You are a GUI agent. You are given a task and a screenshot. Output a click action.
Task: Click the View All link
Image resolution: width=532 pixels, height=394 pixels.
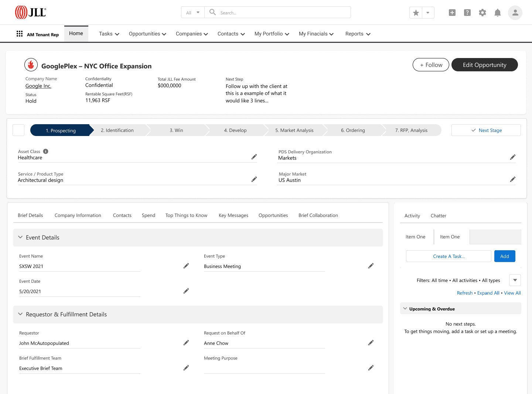(512, 293)
